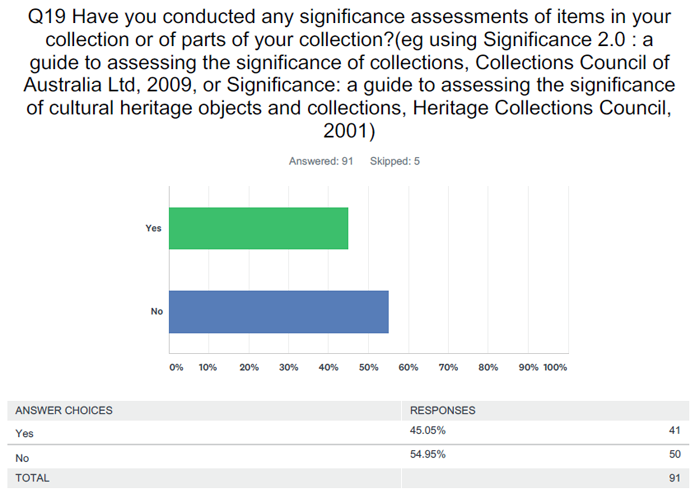700x498 pixels.
Task: Click the 45.05% response value
Action: click(428, 431)
